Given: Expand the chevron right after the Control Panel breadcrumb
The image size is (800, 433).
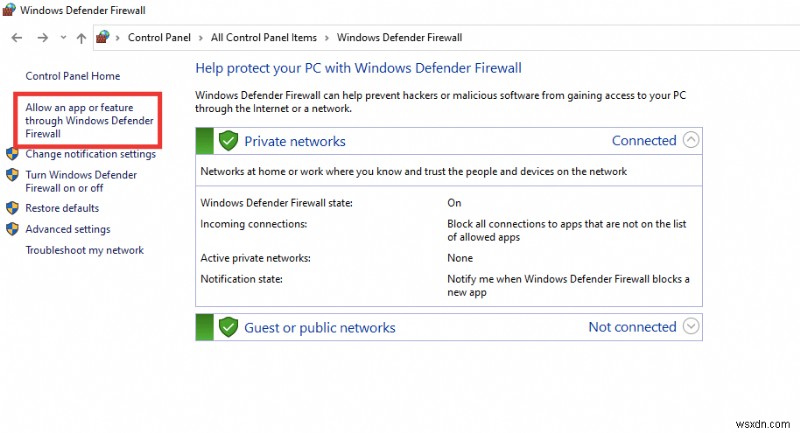Looking at the screenshot, I should point(201,38).
